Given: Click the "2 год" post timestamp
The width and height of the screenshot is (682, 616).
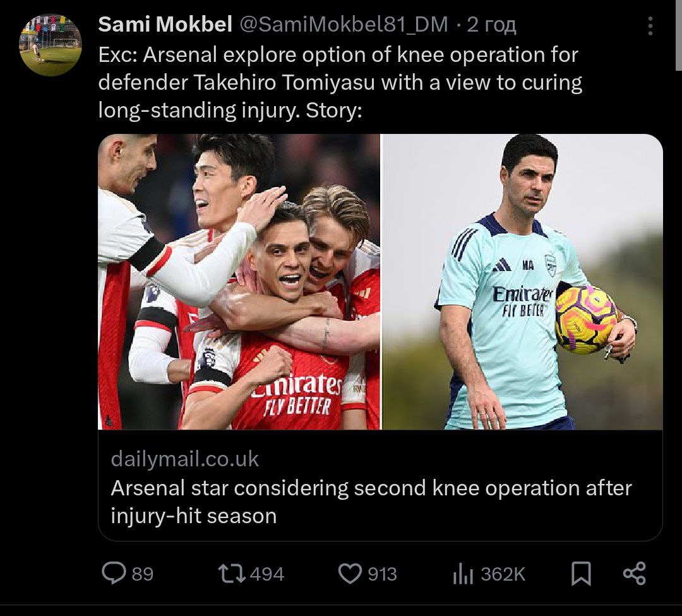Looking at the screenshot, I should click(491, 25).
